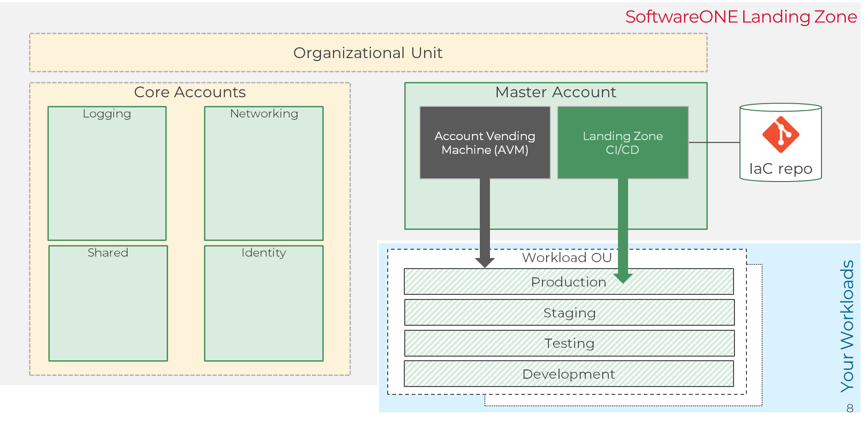
Task: Select the Networking account box
Action: pyautogui.click(x=264, y=173)
